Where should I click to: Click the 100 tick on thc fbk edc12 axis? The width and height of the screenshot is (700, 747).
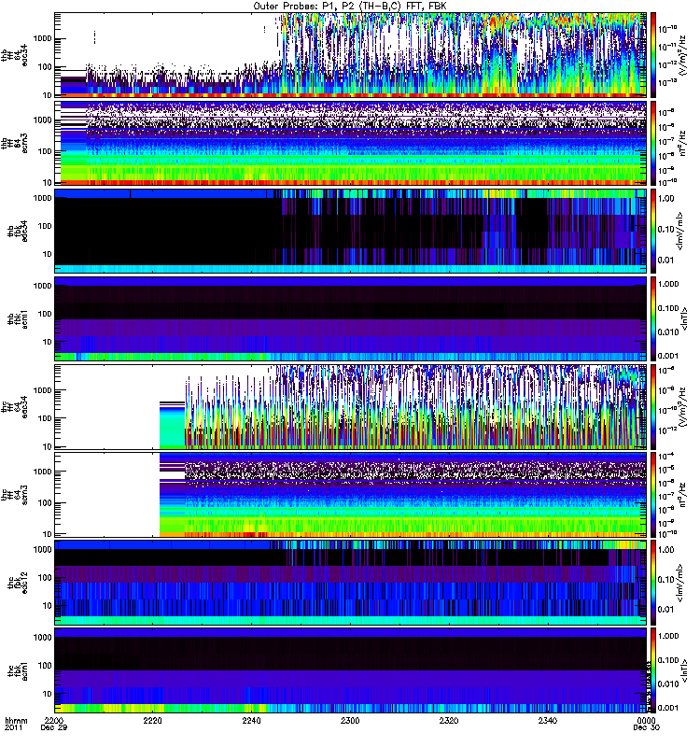tap(45, 578)
